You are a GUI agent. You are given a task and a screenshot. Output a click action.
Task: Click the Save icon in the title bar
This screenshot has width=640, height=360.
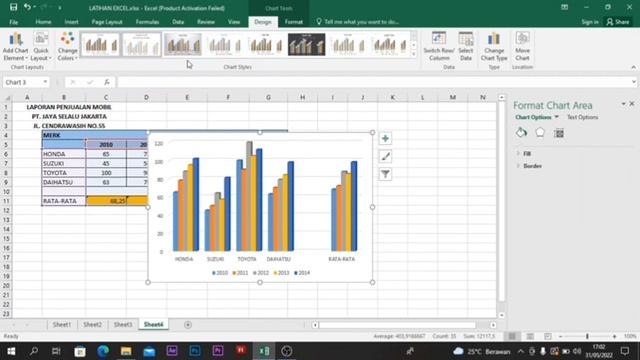(13, 7)
